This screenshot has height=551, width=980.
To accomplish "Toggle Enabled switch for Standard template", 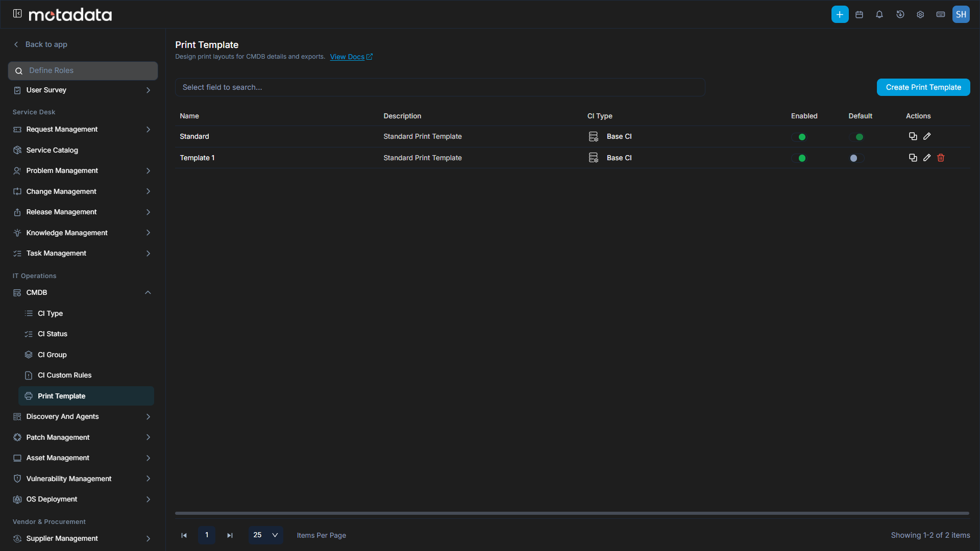I will click(x=799, y=137).
